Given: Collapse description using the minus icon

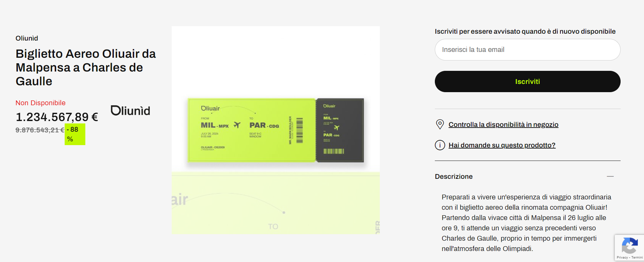Looking at the screenshot, I should pos(610,176).
